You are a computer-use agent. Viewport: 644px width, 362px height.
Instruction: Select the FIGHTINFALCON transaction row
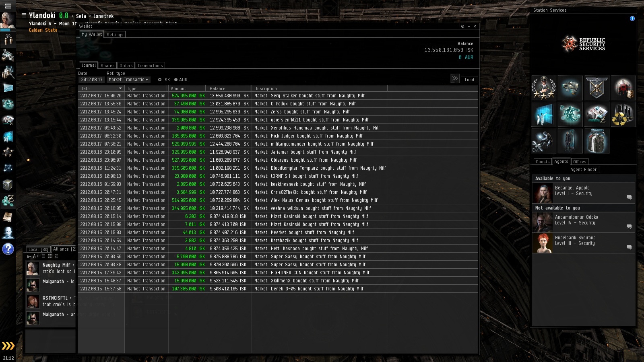(x=278, y=273)
